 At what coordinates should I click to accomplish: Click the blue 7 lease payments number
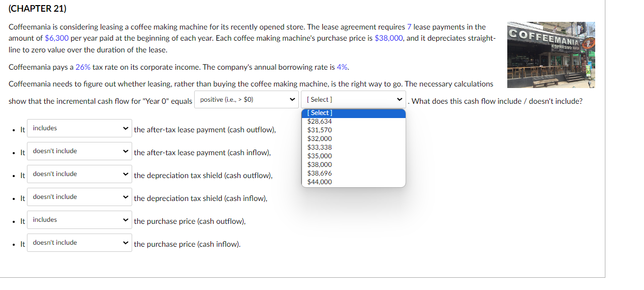[409, 27]
